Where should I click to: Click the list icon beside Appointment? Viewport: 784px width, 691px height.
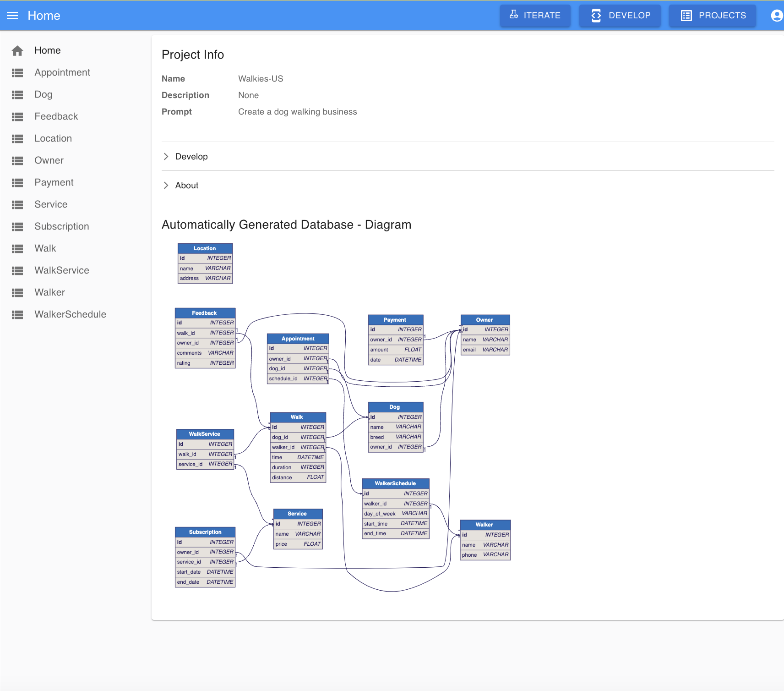[x=17, y=72]
